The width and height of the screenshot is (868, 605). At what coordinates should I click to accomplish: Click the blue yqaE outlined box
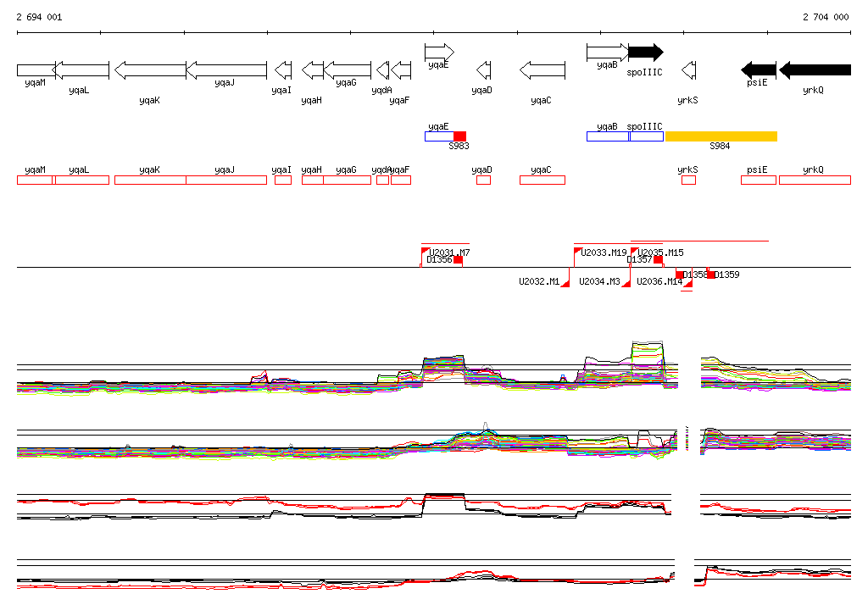coord(439,136)
